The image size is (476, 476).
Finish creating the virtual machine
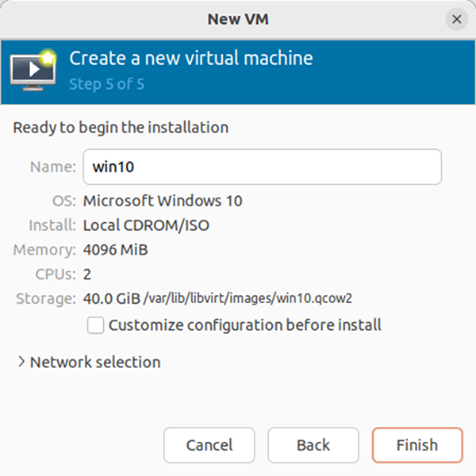(417, 445)
